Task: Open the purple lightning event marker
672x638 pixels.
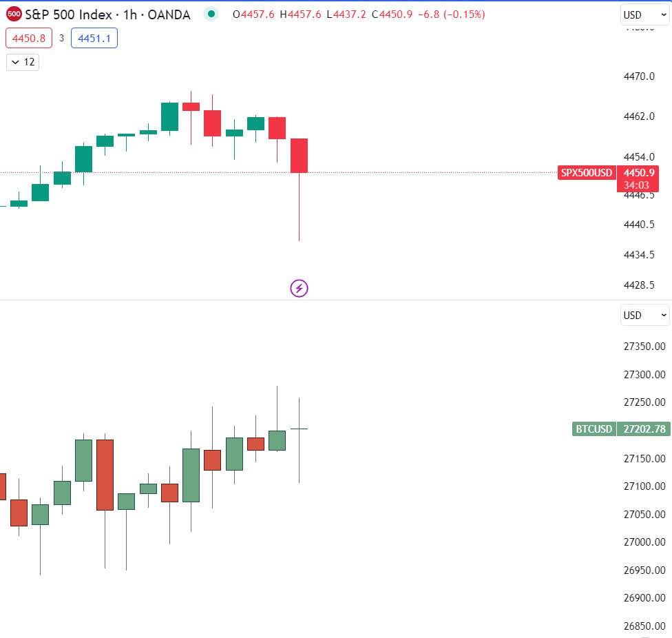Action: coord(299,288)
